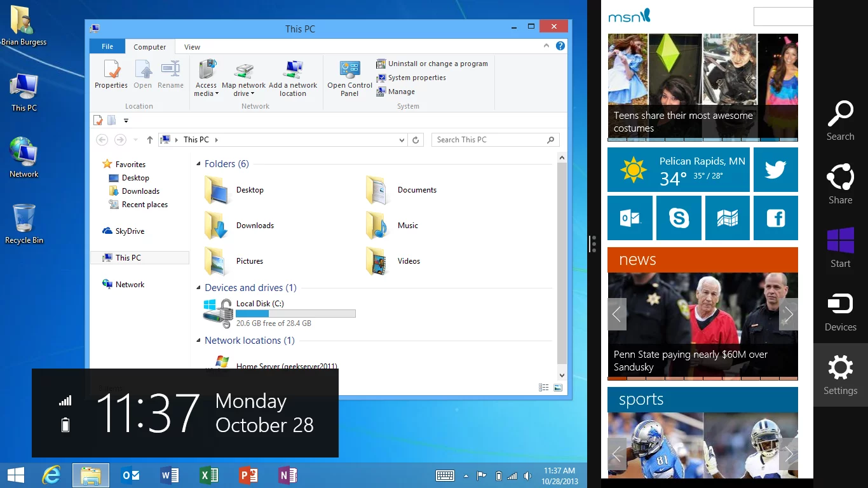
Task: Click Add a network location
Action: (293, 76)
